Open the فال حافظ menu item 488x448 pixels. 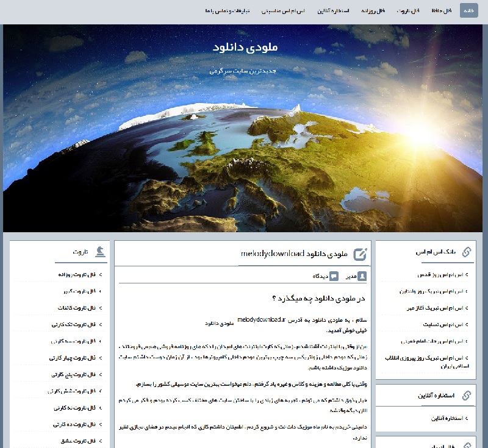(x=442, y=10)
